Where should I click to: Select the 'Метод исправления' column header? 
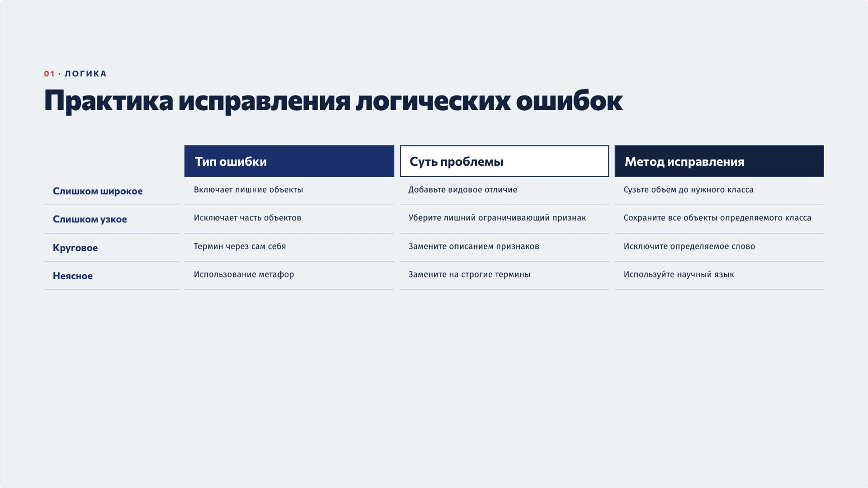point(719,161)
